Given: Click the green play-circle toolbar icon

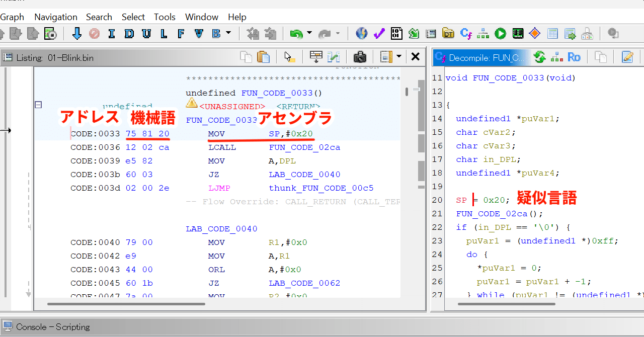Looking at the screenshot, I should 500,34.
